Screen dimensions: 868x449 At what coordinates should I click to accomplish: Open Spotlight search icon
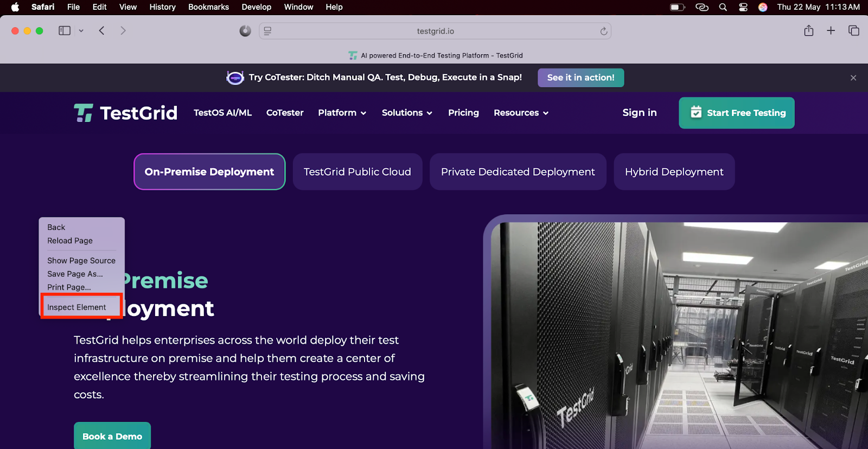click(723, 7)
